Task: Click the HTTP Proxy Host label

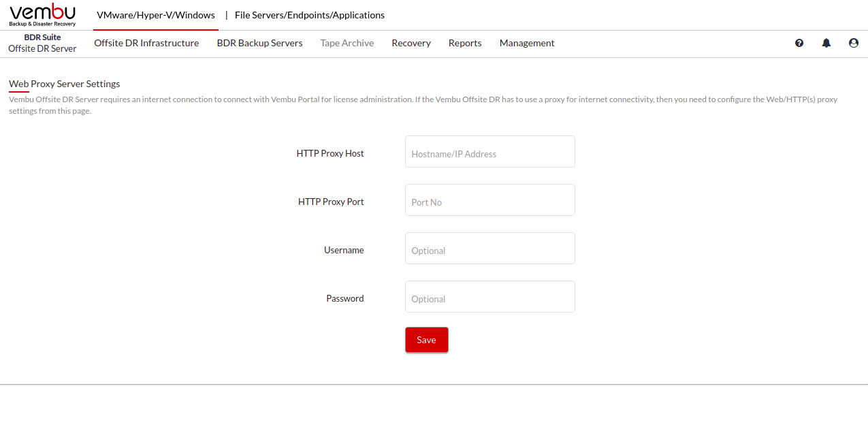Action: (x=330, y=153)
